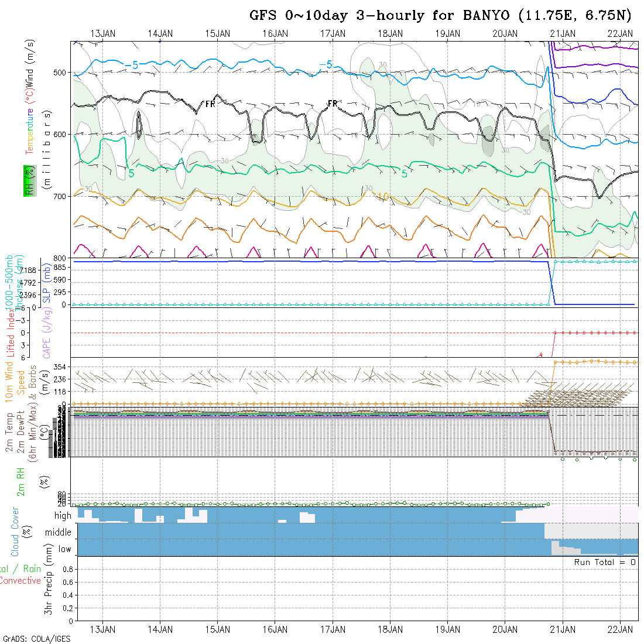The height and width of the screenshot is (644, 644).
Task: Click the 18JAN date label above the upper-air panel
Action: click(390, 34)
